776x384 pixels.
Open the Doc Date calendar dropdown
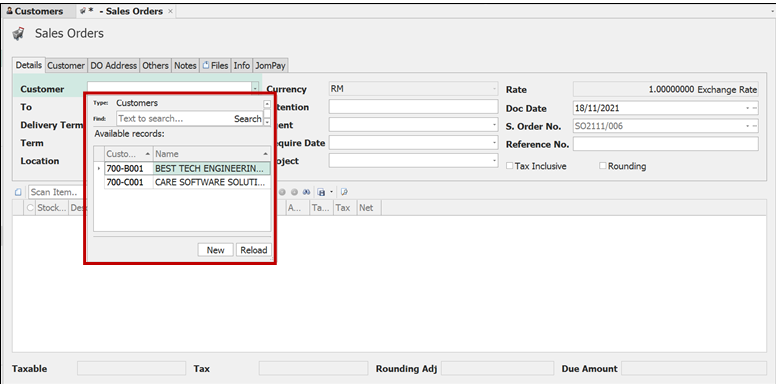748,108
